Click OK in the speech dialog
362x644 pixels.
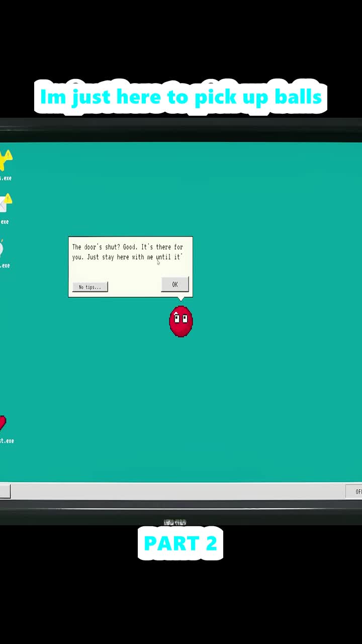[175, 284]
